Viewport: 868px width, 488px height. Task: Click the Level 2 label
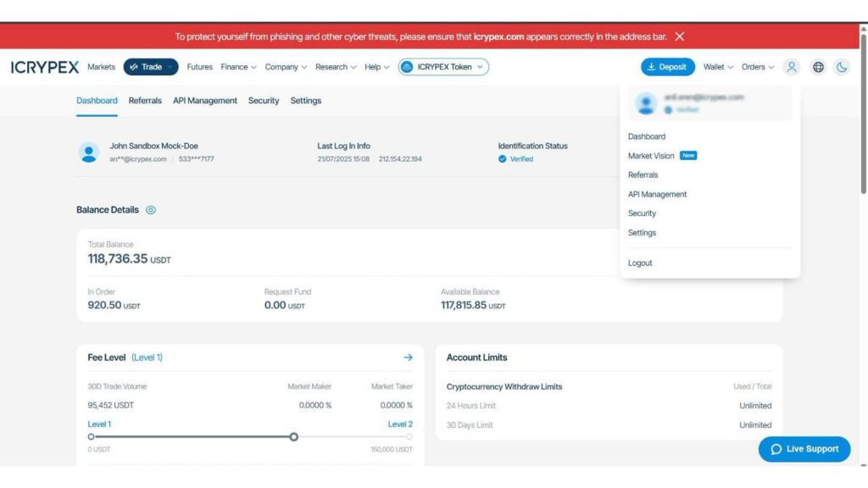[x=400, y=424]
